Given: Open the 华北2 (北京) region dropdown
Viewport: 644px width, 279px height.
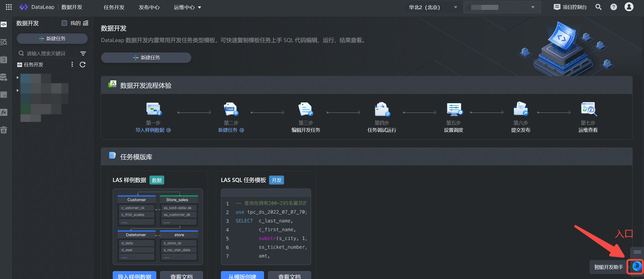Looking at the screenshot, I should tap(433, 7).
